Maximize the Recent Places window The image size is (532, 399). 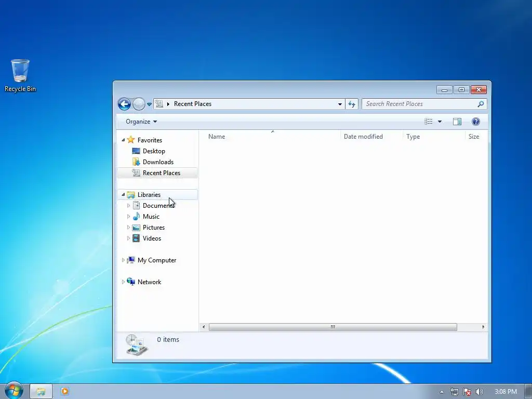click(x=461, y=89)
